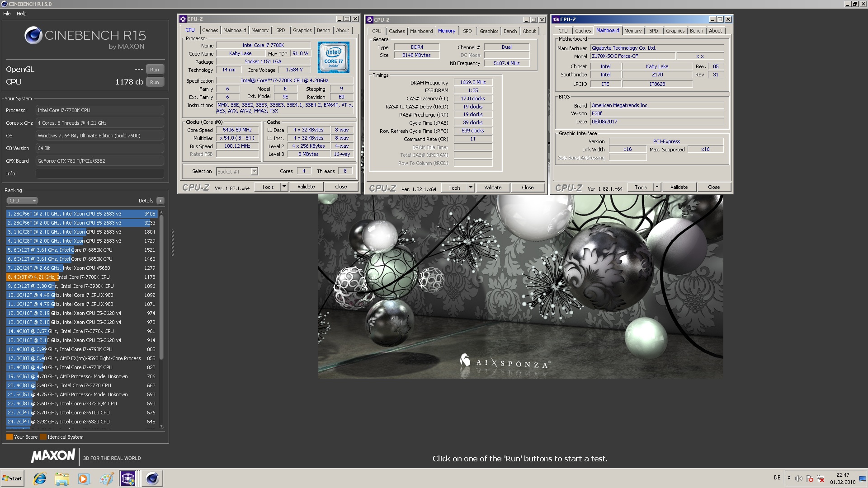Click the motherboard model Z170X-SOC Force-CF

click(633, 56)
